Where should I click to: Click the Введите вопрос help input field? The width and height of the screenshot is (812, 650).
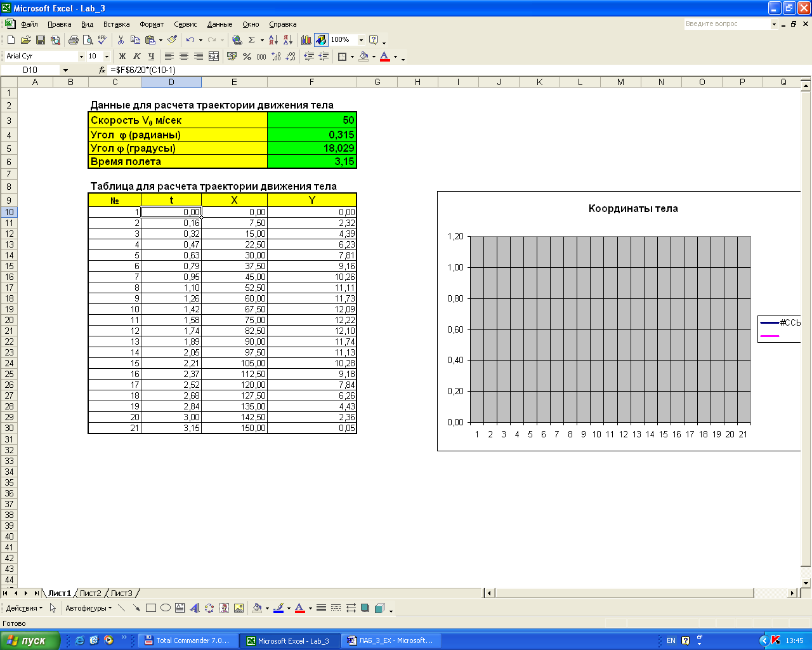(727, 24)
